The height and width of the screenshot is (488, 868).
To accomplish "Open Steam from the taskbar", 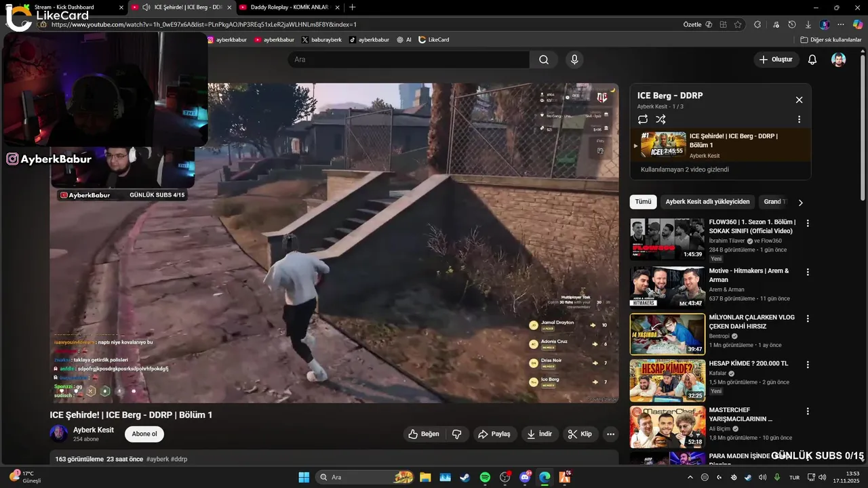I will pos(465,477).
